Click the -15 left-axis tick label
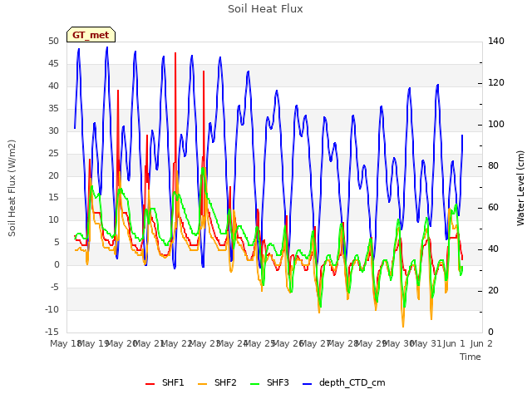This screenshot has height=399, width=532. click(x=52, y=332)
